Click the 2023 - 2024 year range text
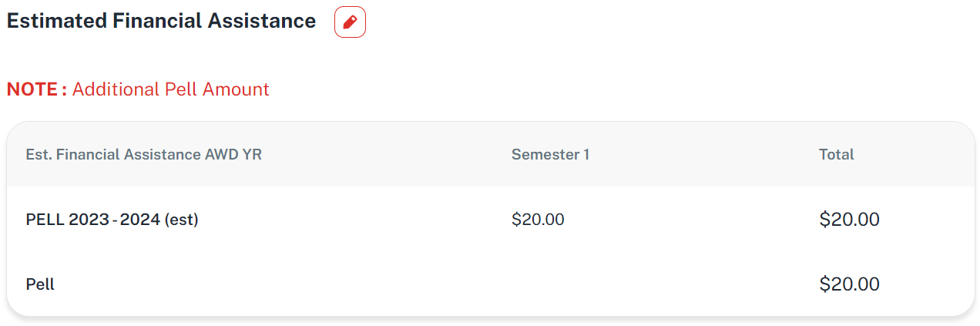Viewport: 980px width, 326px height. point(114,220)
